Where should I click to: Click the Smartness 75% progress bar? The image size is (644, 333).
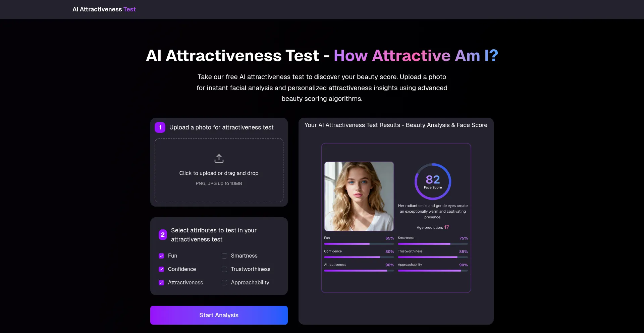pyautogui.click(x=433, y=244)
